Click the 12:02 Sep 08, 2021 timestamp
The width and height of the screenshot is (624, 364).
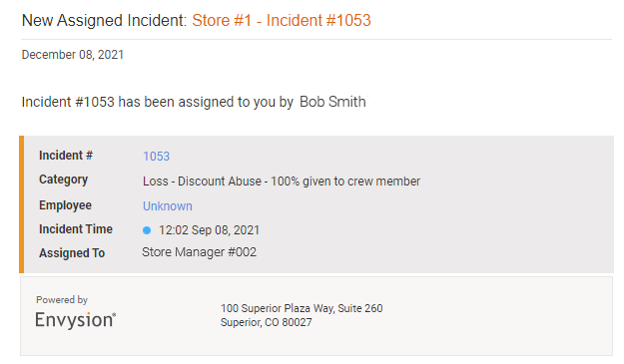coord(209,230)
